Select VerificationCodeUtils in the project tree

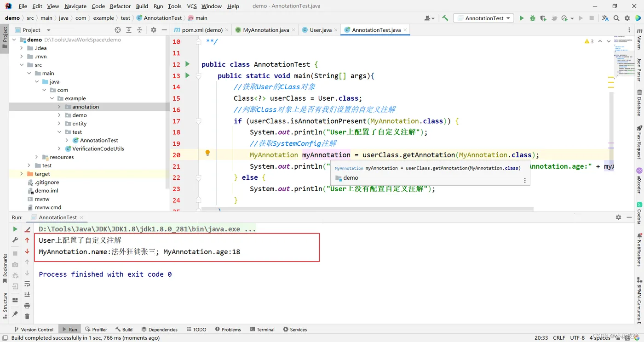click(98, 148)
